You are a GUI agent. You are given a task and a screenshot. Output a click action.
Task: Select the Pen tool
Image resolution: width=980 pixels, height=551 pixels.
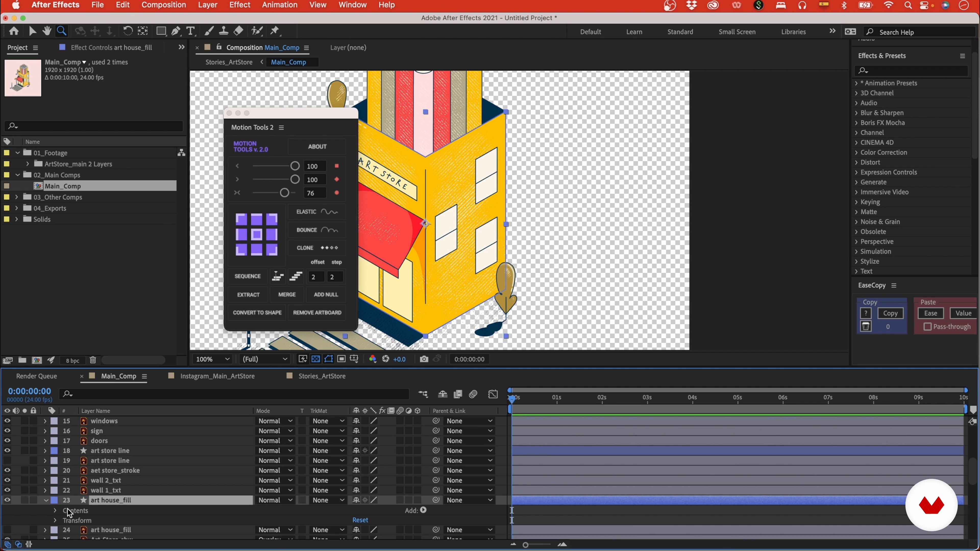(176, 31)
